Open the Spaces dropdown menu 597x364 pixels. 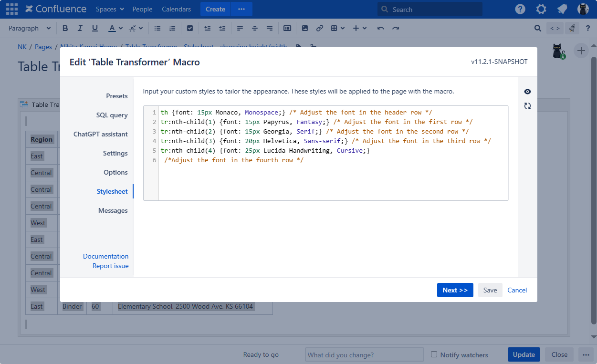[110, 9]
